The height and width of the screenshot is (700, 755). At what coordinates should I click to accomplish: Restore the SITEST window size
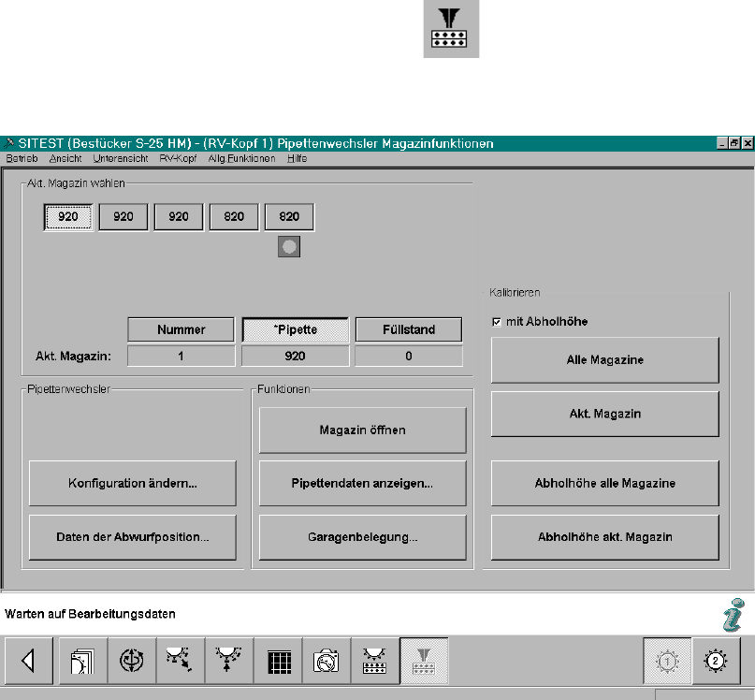(734, 143)
